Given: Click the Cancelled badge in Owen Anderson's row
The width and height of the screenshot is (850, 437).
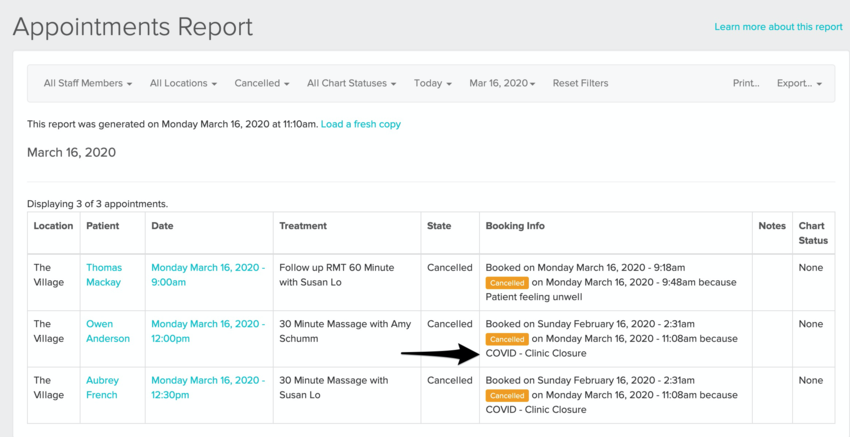Looking at the screenshot, I should tap(507, 339).
